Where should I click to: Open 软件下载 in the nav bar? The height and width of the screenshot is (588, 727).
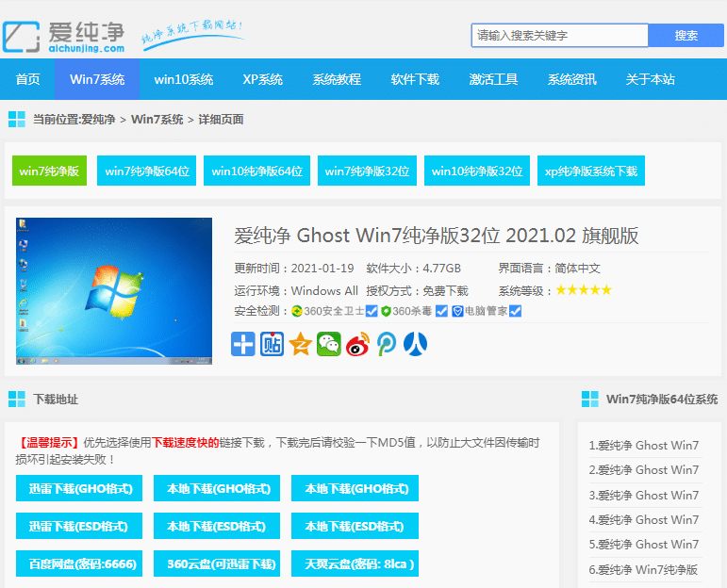[415, 79]
